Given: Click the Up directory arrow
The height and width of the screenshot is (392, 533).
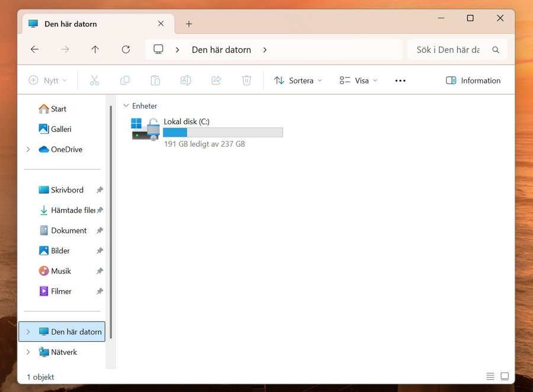Looking at the screenshot, I should click(95, 50).
